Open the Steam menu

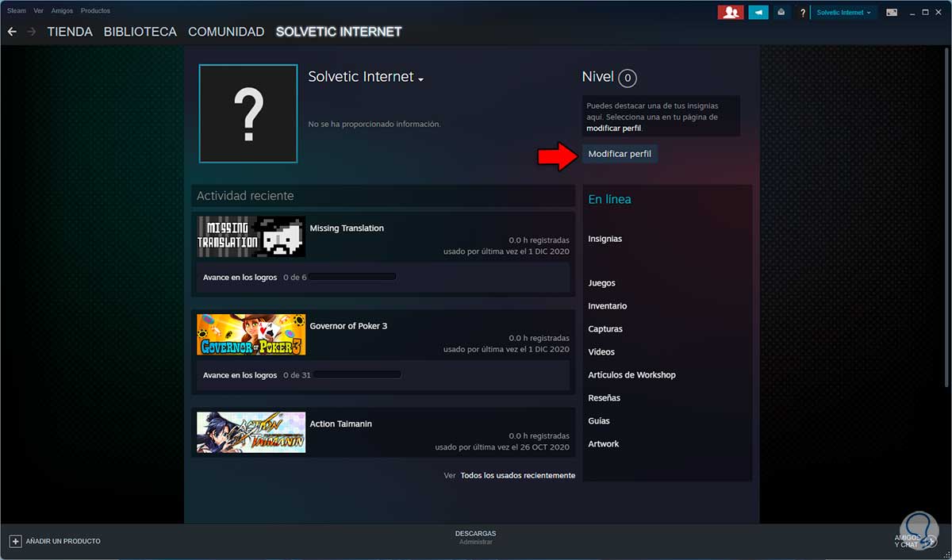(x=16, y=11)
